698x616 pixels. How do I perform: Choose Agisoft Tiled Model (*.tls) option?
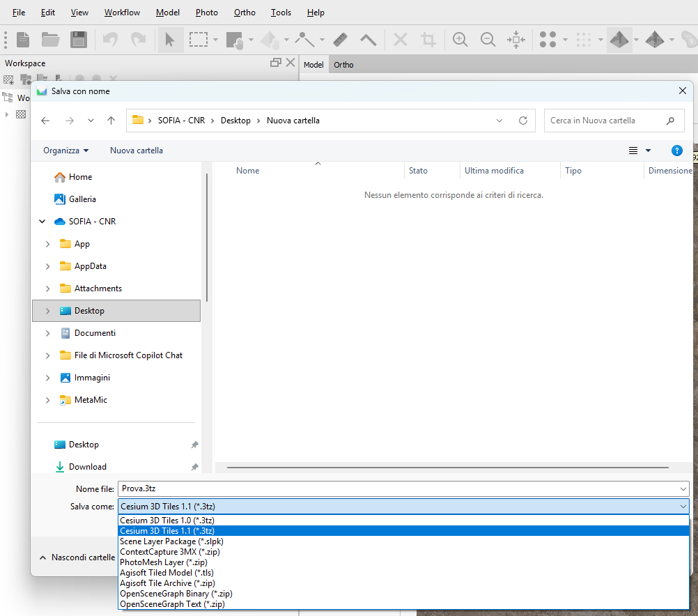pos(166,573)
